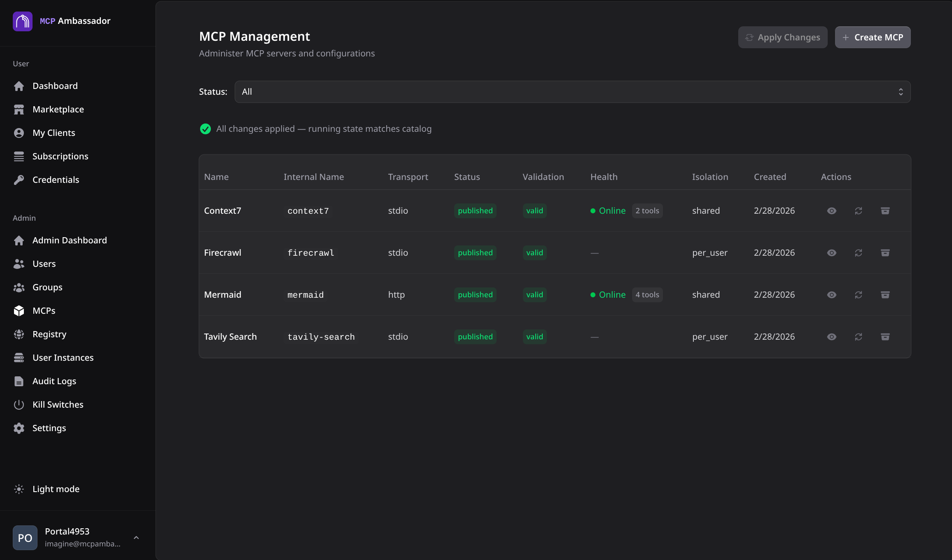The height and width of the screenshot is (560, 952).
Task: Click refresh icon for Mermaid row
Action: click(859, 295)
